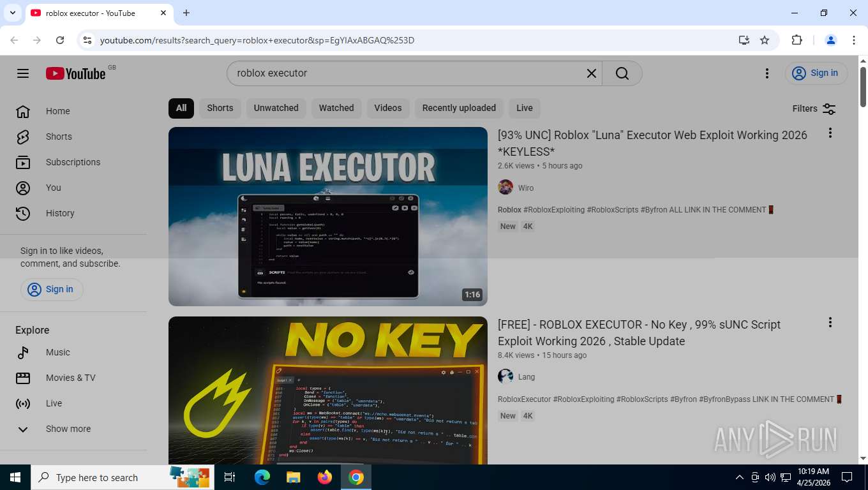Click the sidebar Sign in button

pyautogui.click(x=52, y=289)
